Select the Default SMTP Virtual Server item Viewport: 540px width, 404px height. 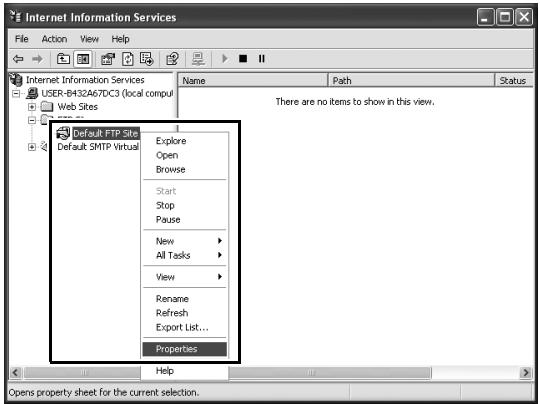pyautogui.click(x=98, y=147)
